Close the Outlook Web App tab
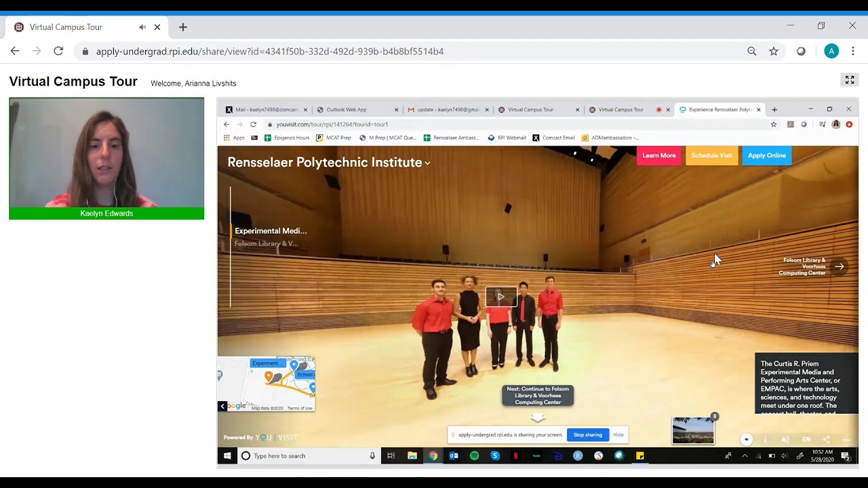 (x=397, y=110)
